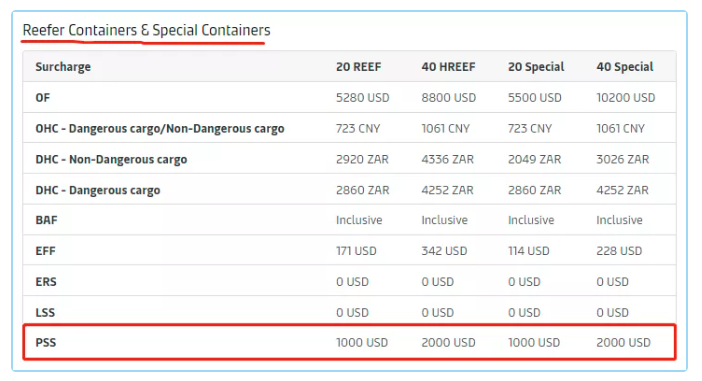Click the 20 REEF column header

[359, 67]
